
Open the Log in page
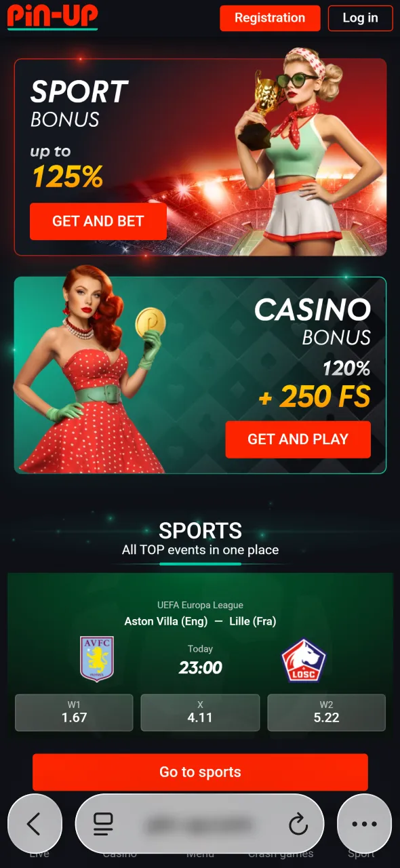(x=360, y=18)
